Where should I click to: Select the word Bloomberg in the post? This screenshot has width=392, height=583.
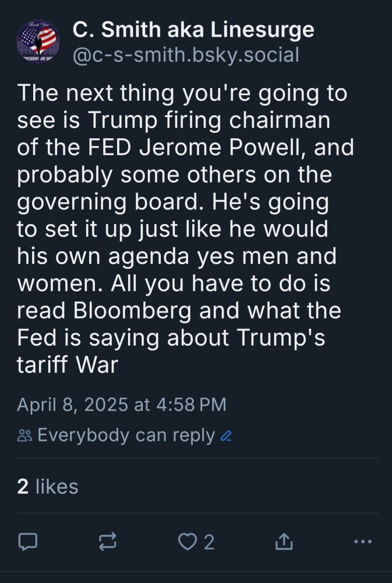[132, 311]
